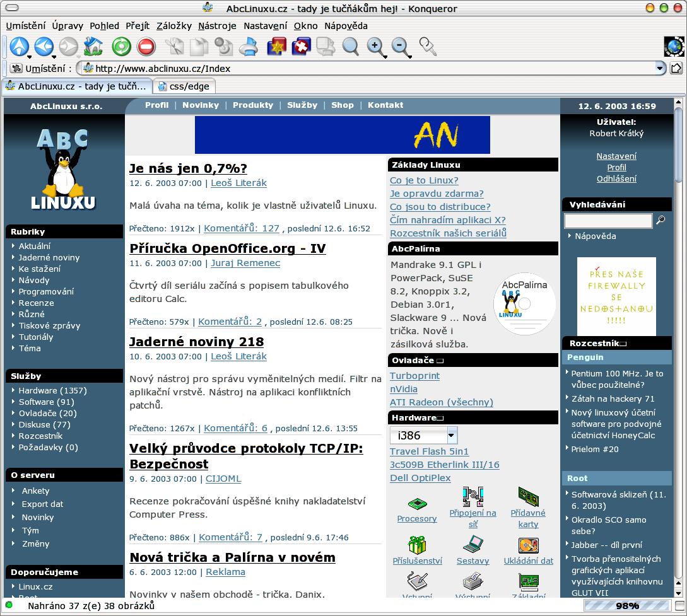The height and width of the screenshot is (616, 687).
Task: Open the location history dropdown arrow
Action: (661, 68)
